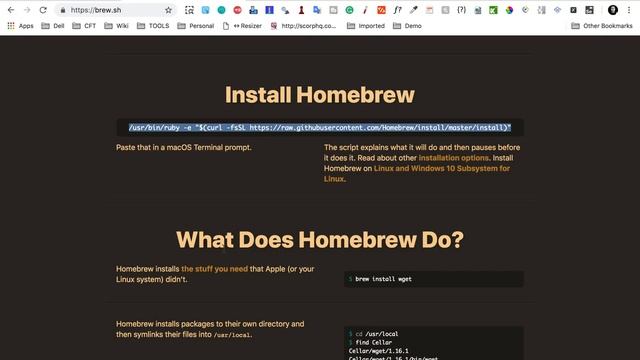Open the light blue square extension
Image resolution: width=640 pixels, height=360 pixels.
[x=205, y=10]
